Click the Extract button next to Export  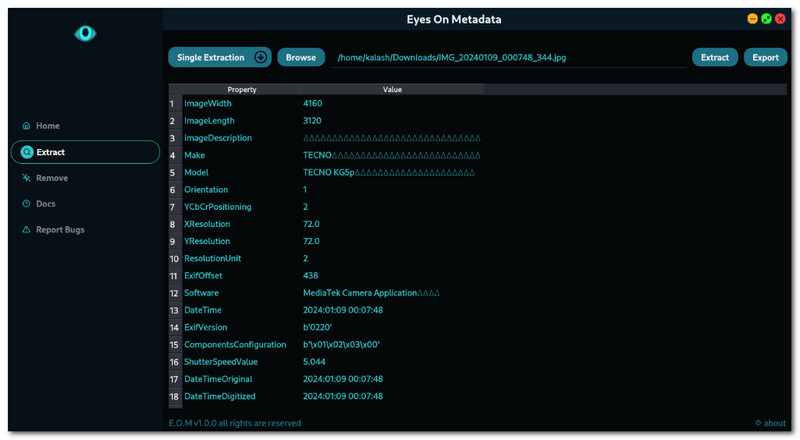[x=714, y=57]
